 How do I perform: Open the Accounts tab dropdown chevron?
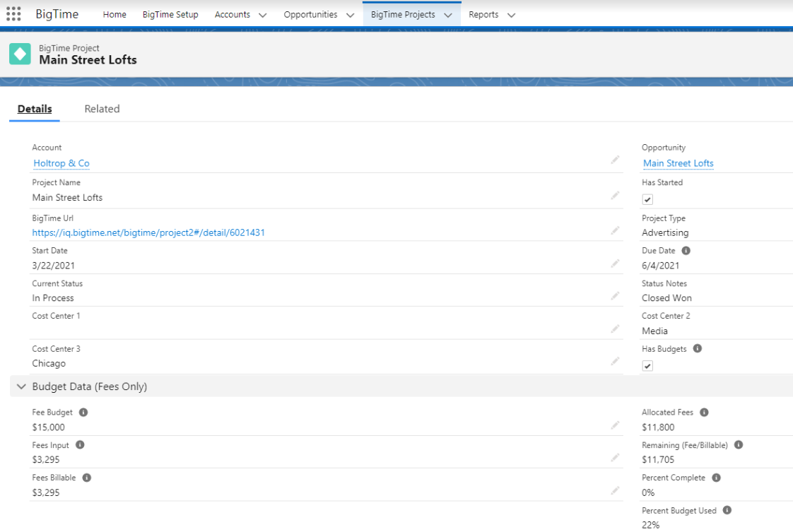pyautogui.click(x=262, y=15)
